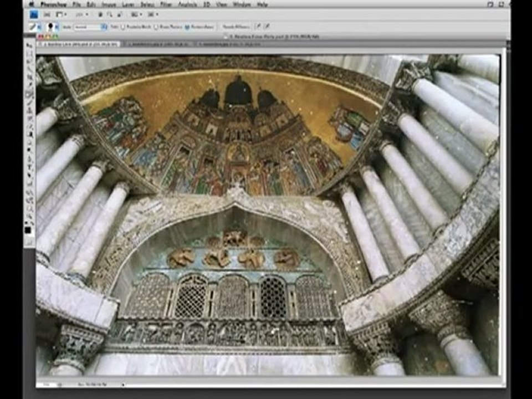Open the Analysis menu
This screenshot has height=399, width=532.
click(187, 5)
